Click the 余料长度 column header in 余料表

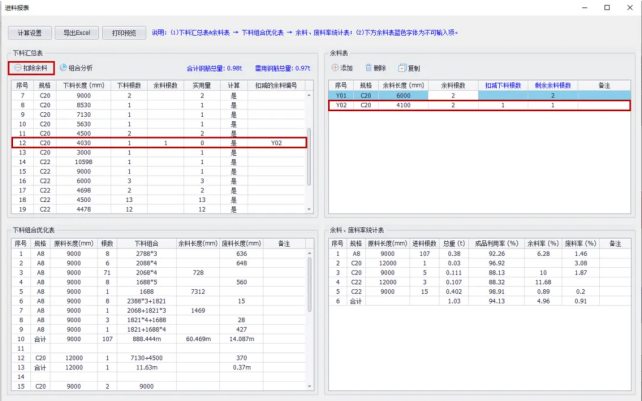click(452, 85)
